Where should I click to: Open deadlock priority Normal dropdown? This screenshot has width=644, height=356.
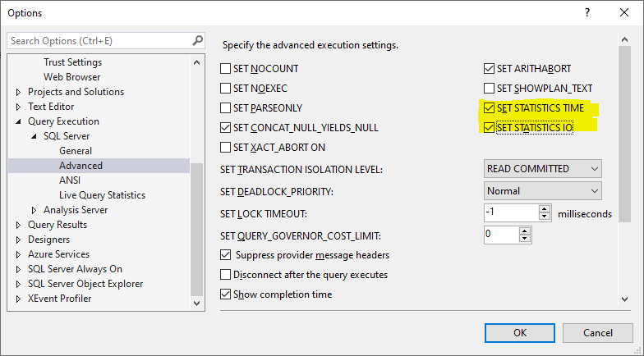543,191
